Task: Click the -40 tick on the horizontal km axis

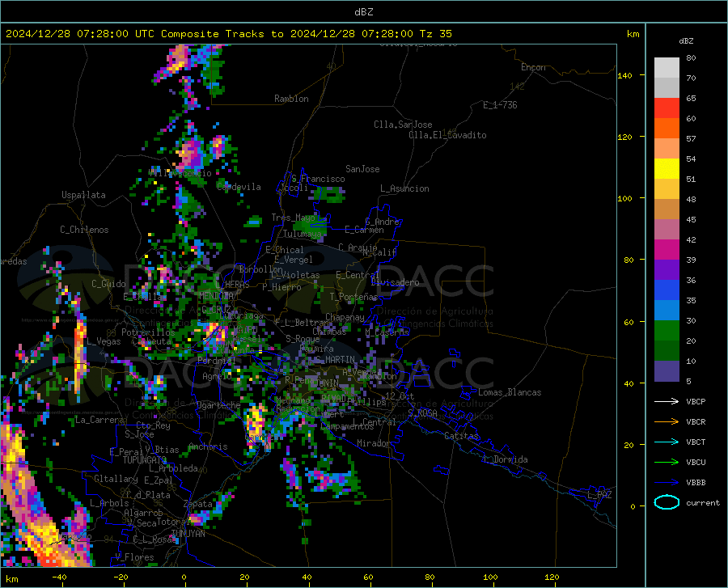Action: point(59,577)
